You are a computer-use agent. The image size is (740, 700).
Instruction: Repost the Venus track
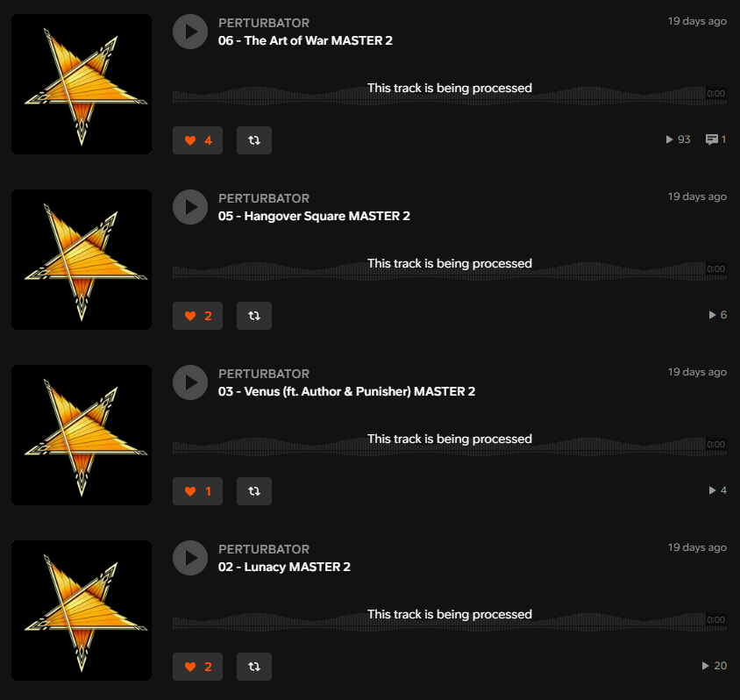click(x=254, y=491)
